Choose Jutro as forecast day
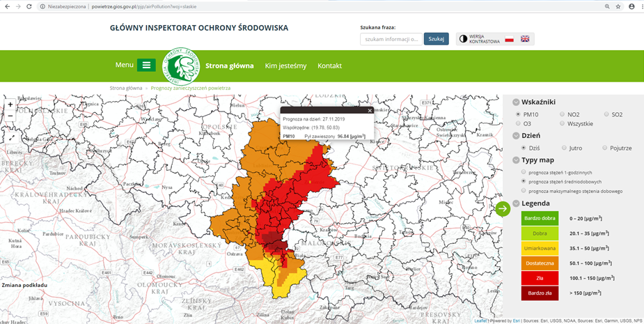Viewport: 644px width, 324px height. (563, 148)
